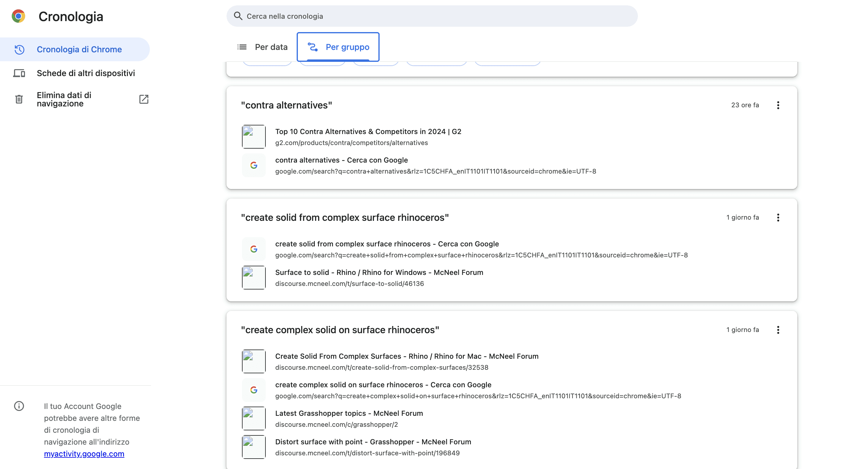
Task: Open Surface to solid McNeel Forum entry
Action: [379, 273]
